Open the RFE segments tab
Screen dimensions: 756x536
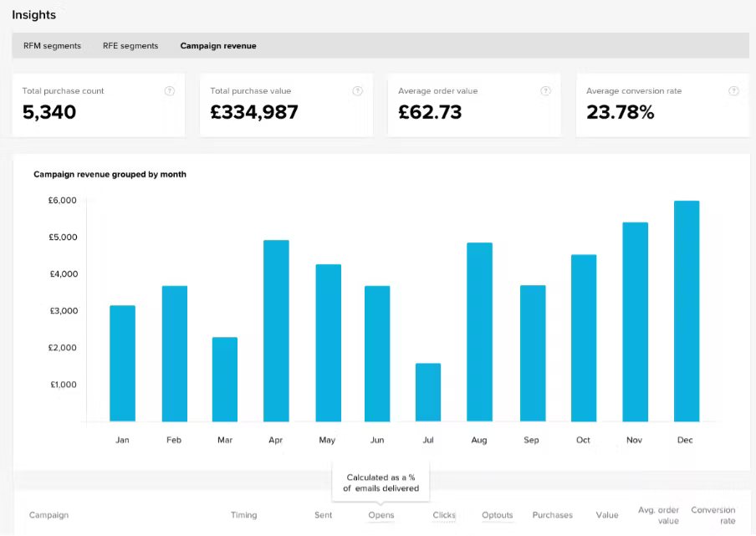point(130,46)
